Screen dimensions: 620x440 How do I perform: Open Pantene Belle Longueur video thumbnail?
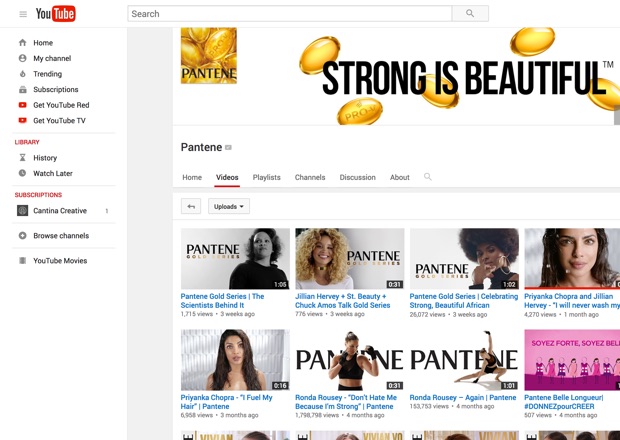pyautogui.click(x=572, y=360)
